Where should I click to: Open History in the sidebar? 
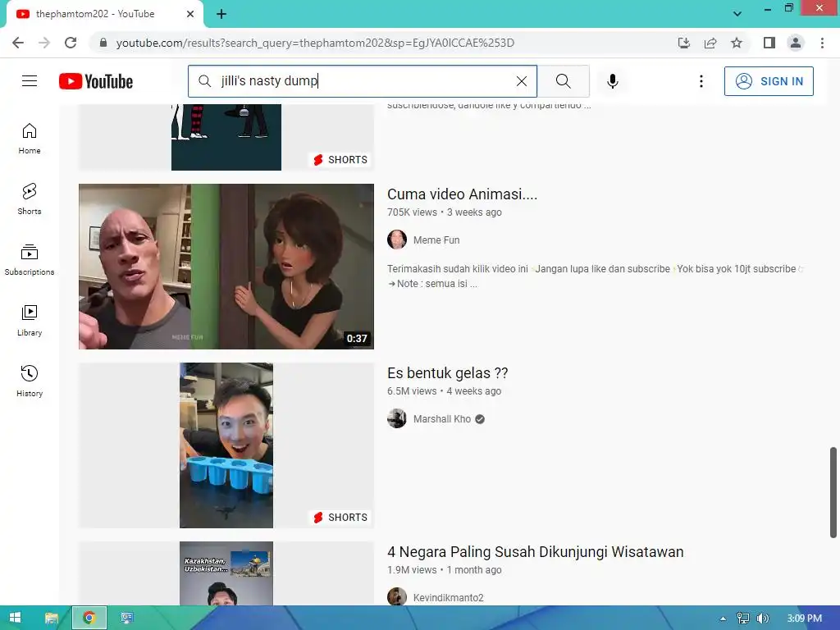30,381
